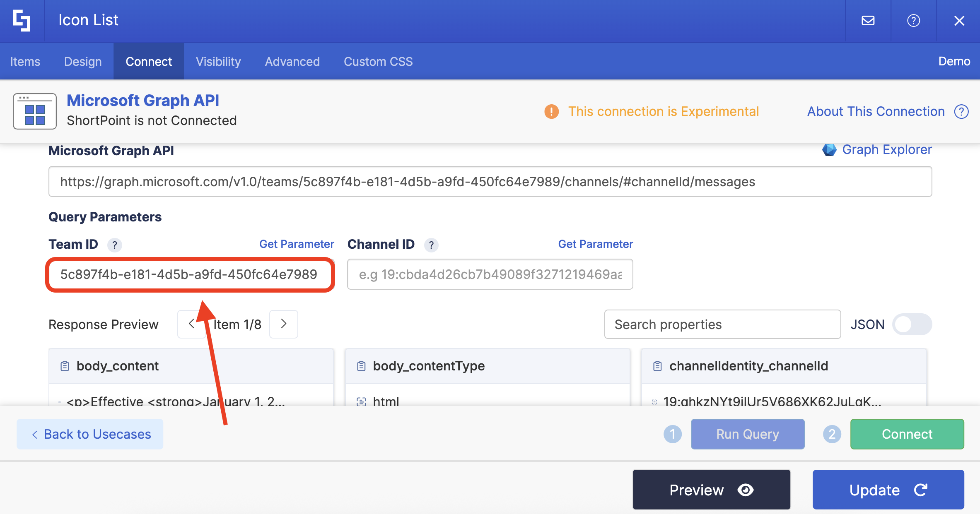Screen dimensions: 980x514
Task: Go to previous response preview item
Action: [x=191, y=324]
